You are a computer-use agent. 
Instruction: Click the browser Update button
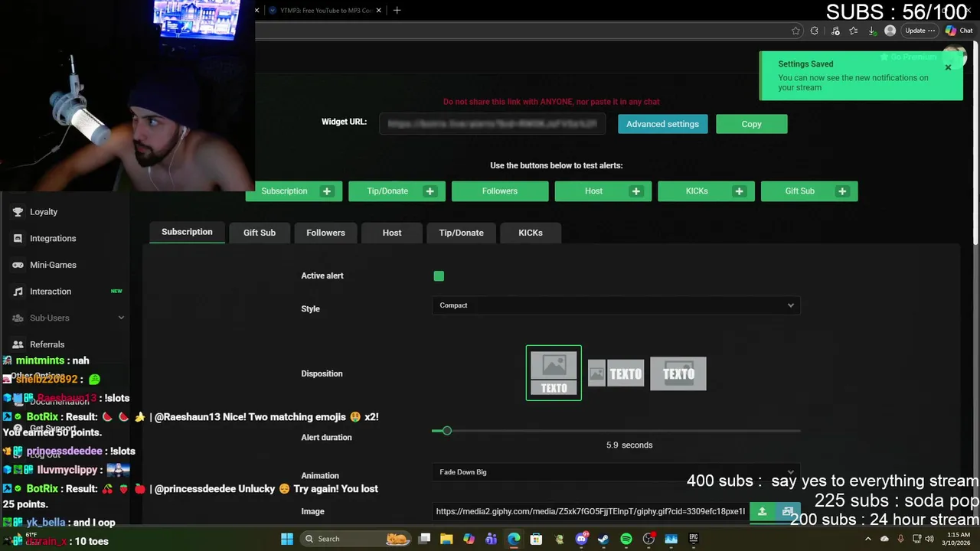(x=920, y=31)
